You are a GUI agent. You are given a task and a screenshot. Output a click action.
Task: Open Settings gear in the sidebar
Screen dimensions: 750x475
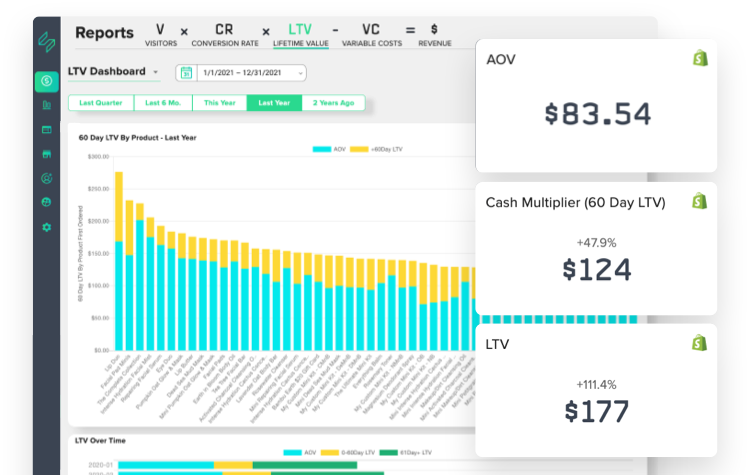(46, 227)
